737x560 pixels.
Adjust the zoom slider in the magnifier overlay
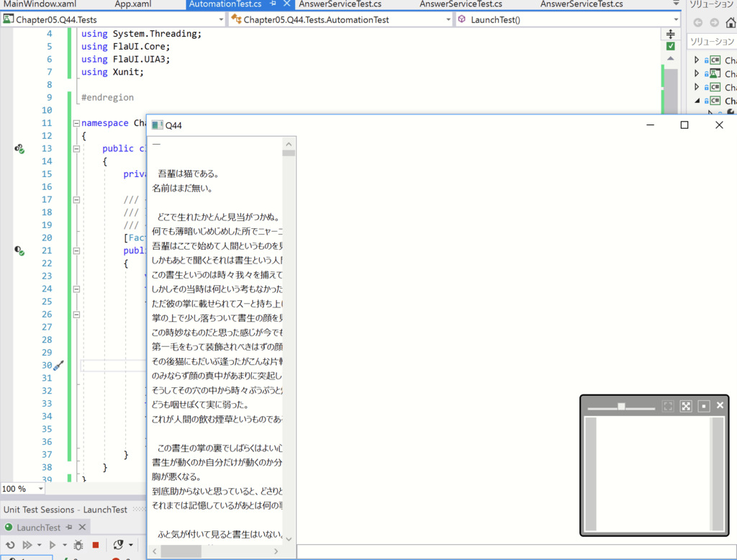[x=621, y=406]
